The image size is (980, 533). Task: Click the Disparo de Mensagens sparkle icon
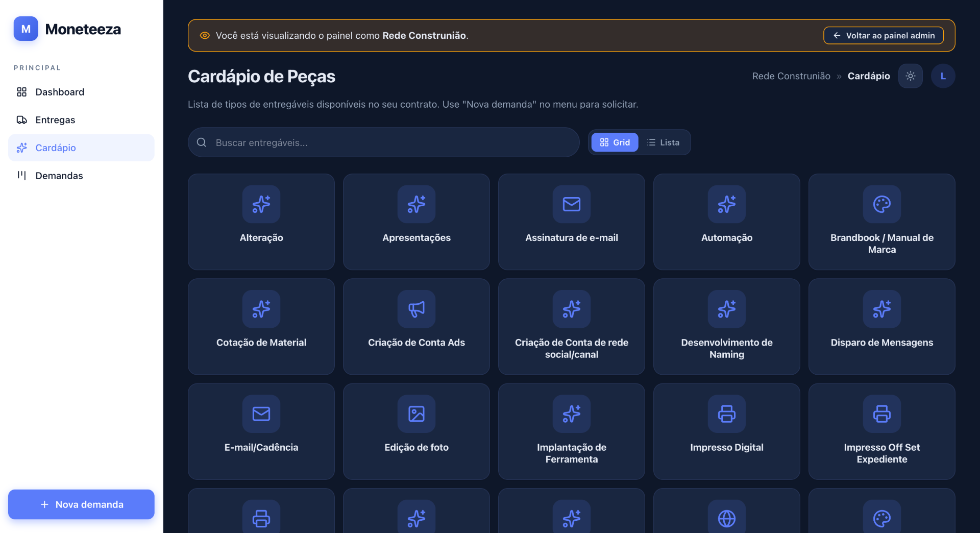coord(882,309)
